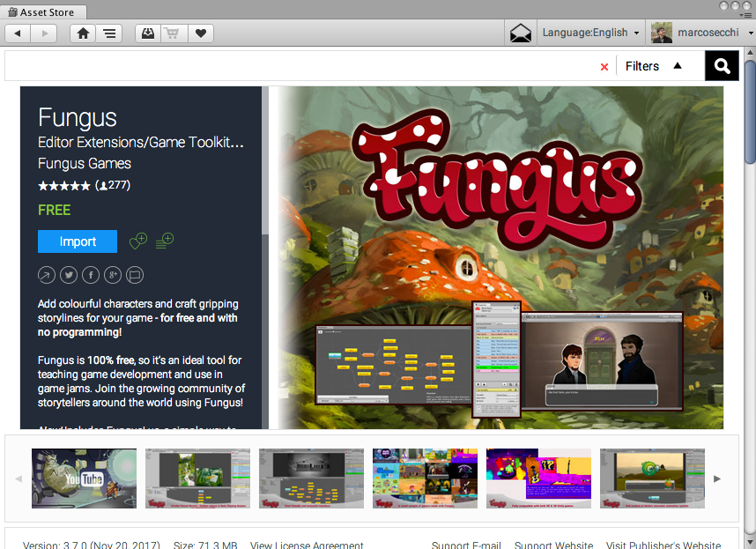Open the marcosecchi account menu

click(x=700, y=33)
